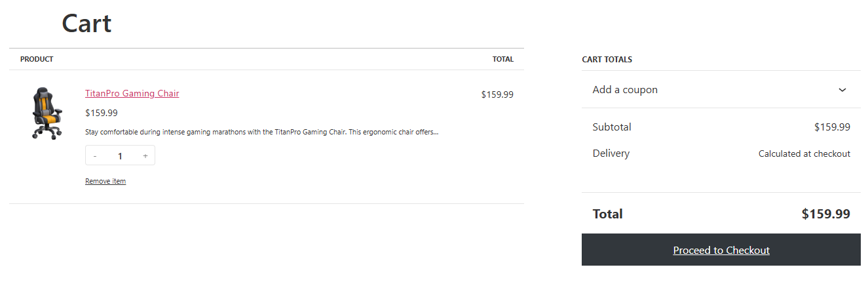Viewport: 868px width, 284px height.
Task: Open the TitanPro Gaming Chair product link
Action: [x=132, y=93]
